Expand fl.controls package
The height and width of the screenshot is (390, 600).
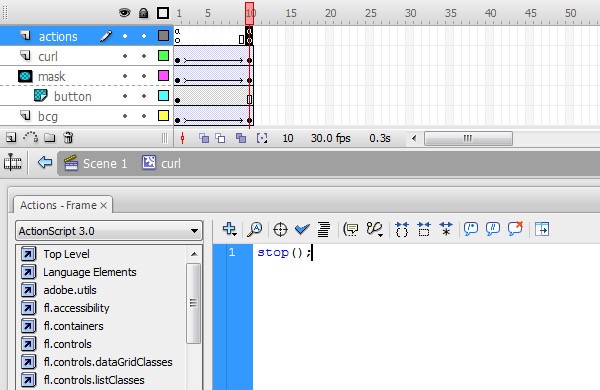[28, 344]
